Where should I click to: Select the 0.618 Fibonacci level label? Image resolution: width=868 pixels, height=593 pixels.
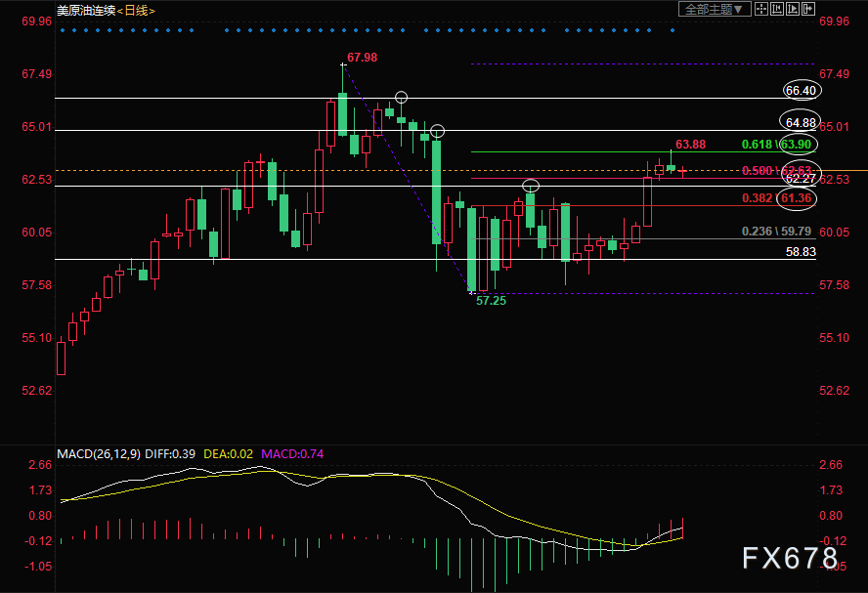click(x=758, y=144)
